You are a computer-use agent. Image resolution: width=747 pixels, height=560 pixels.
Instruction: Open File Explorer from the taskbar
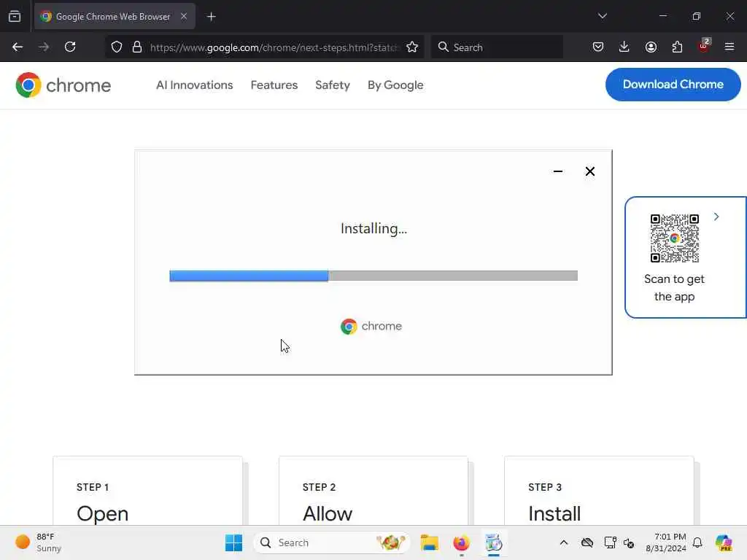click(429, 542)
